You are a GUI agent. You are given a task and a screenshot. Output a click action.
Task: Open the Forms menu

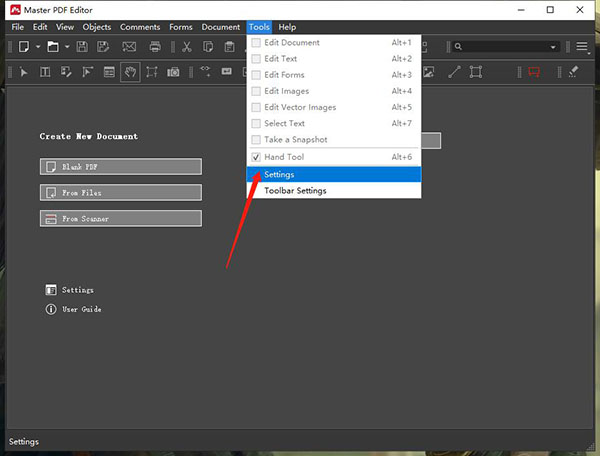click(x=180, y=27)
